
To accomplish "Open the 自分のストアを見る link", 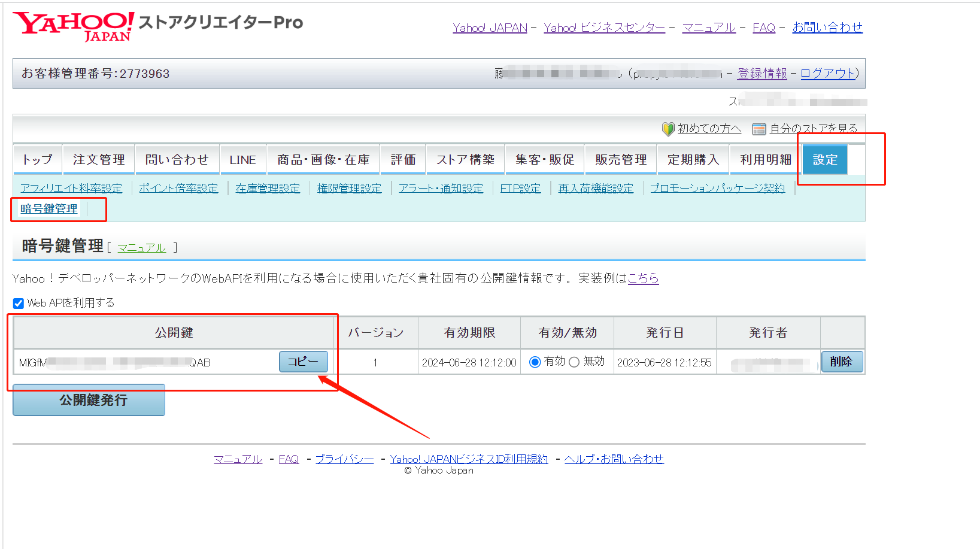I will tap(814, 129).
